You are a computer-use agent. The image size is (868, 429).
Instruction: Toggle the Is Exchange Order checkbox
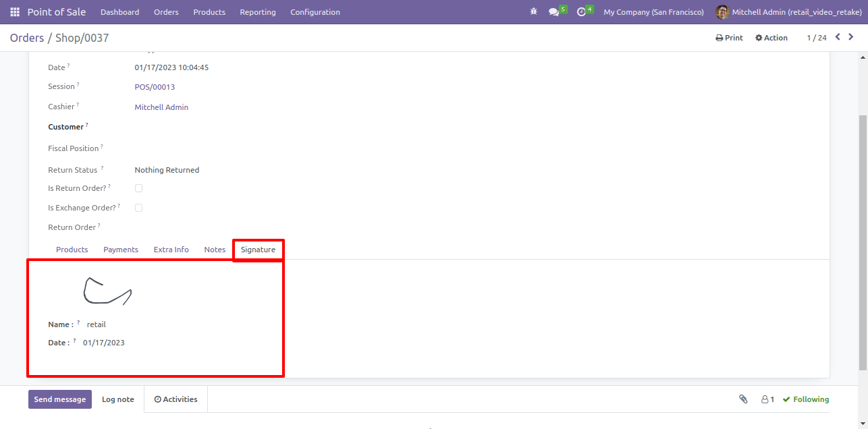[x=138, y=208]
